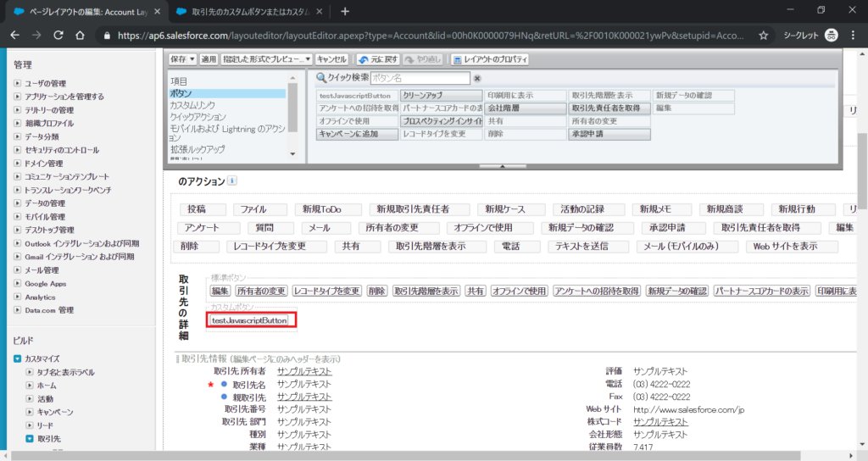Click the キャンセル button in the toolbar
This screenshot has height=461, width=868.
[331, 60]
